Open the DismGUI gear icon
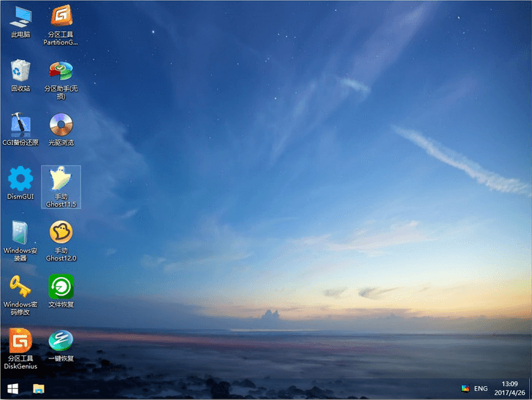This screenshot has height=400, width=532. pos(20,179)
